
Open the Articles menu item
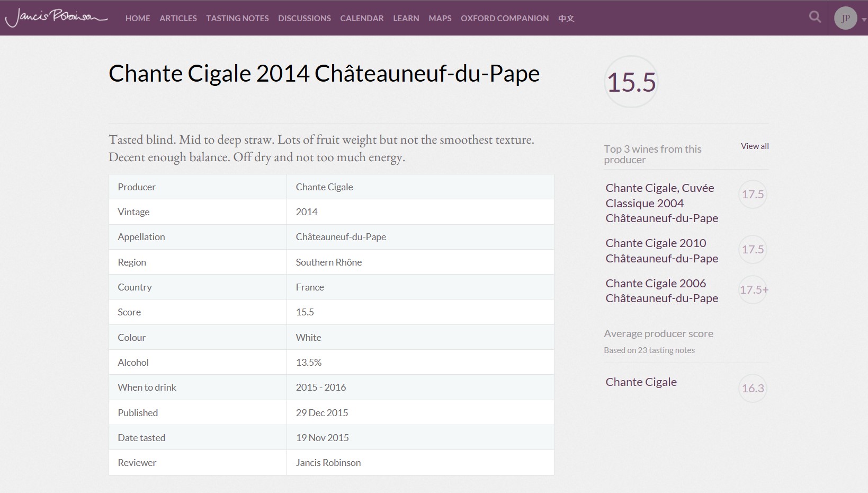point(178,18)
